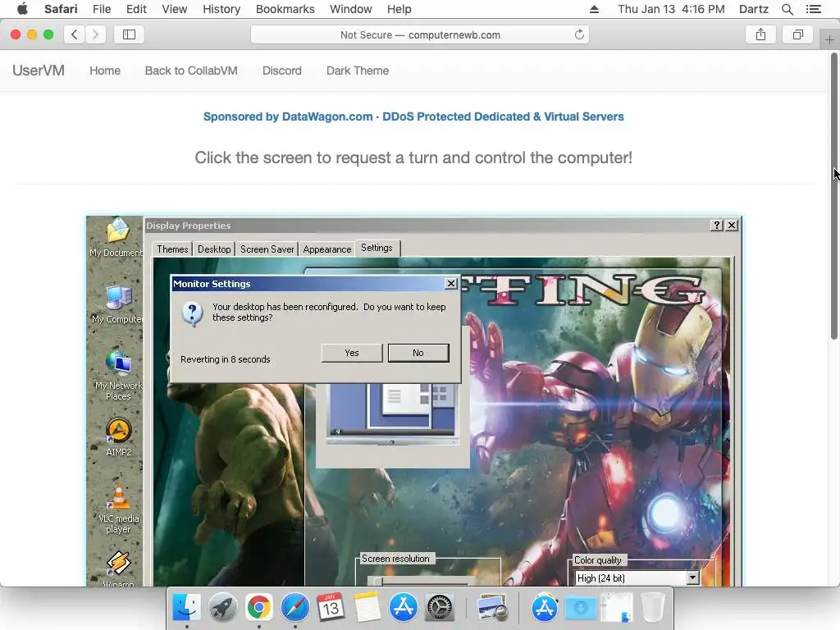Screen dimensions: 840x630
Task: Open My Computer desktop icon
Action: coord(118,305)
